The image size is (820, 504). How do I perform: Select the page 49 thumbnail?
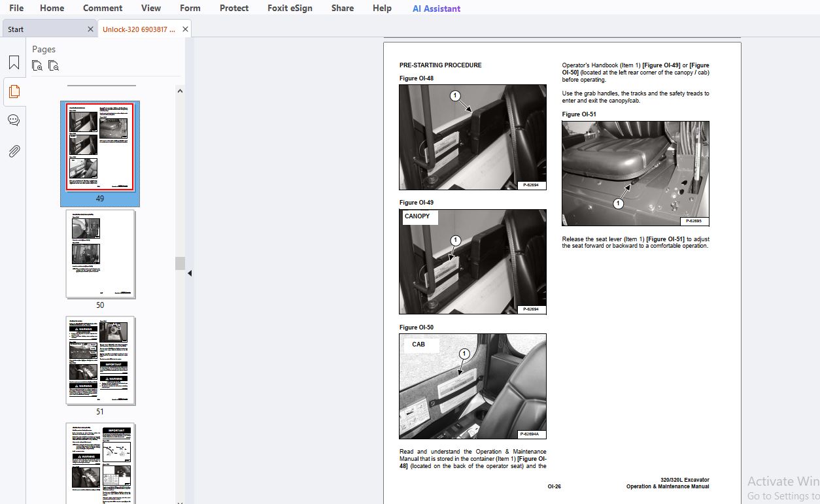pos(100,147)
